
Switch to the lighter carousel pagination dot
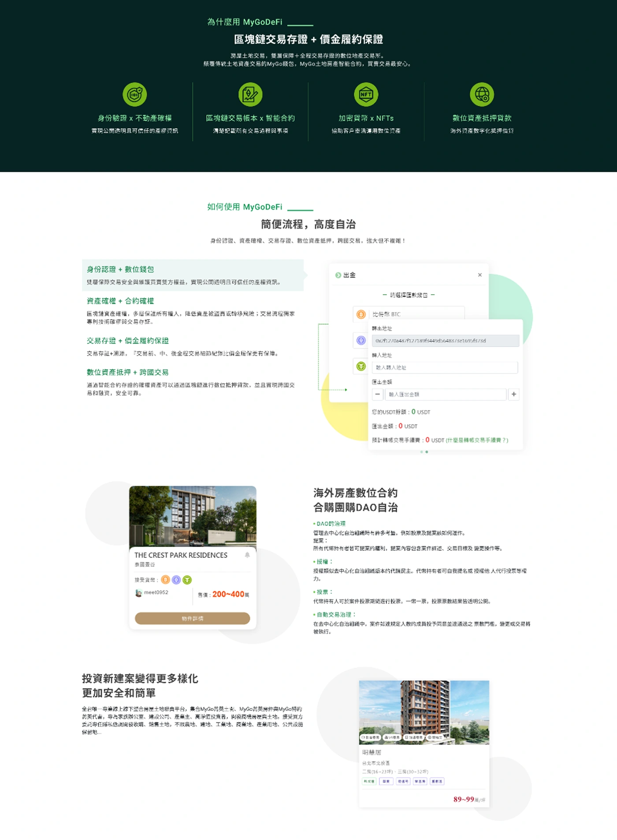pyautogui.click(x=421, y=452)
